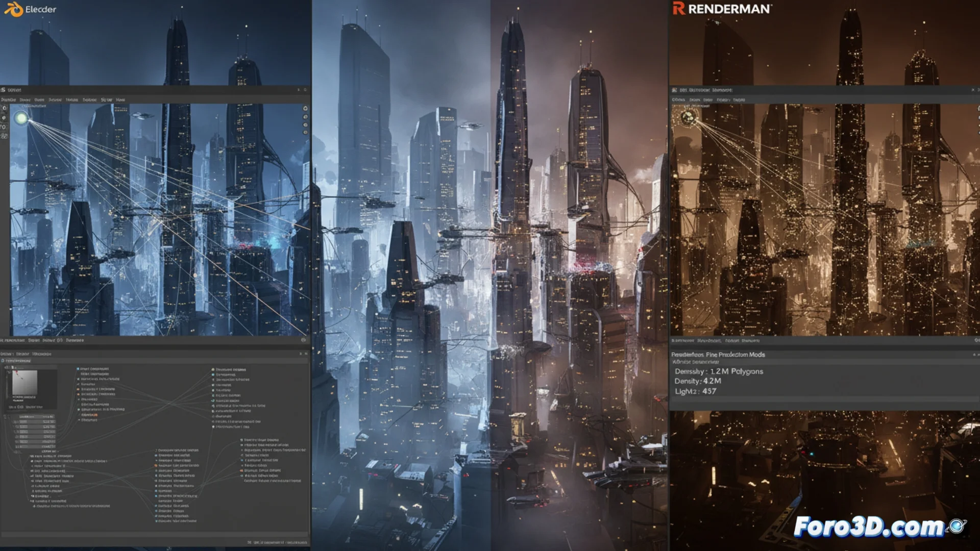
Task: Click top icon in left viewport's right-side icon column
Action: [305, 109]
